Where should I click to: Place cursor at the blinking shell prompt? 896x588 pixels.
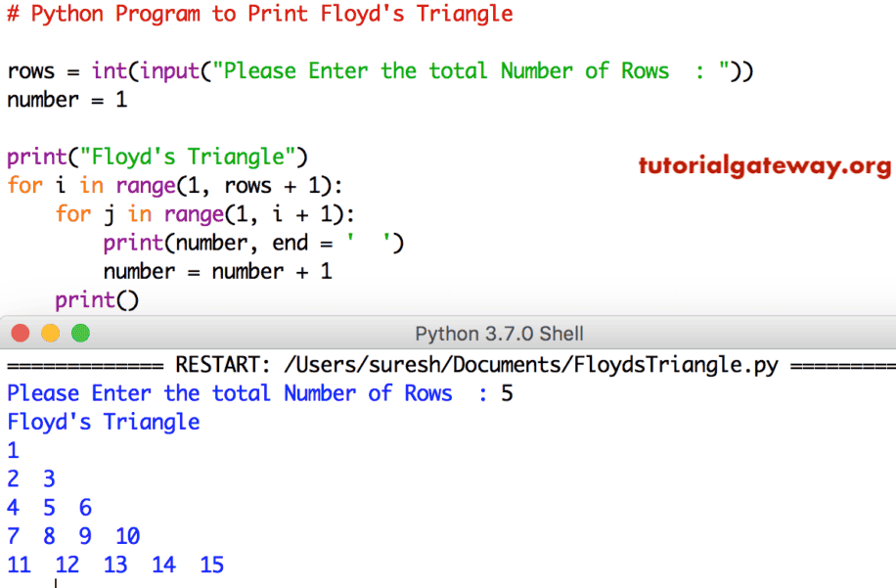[x=57, y=582]
